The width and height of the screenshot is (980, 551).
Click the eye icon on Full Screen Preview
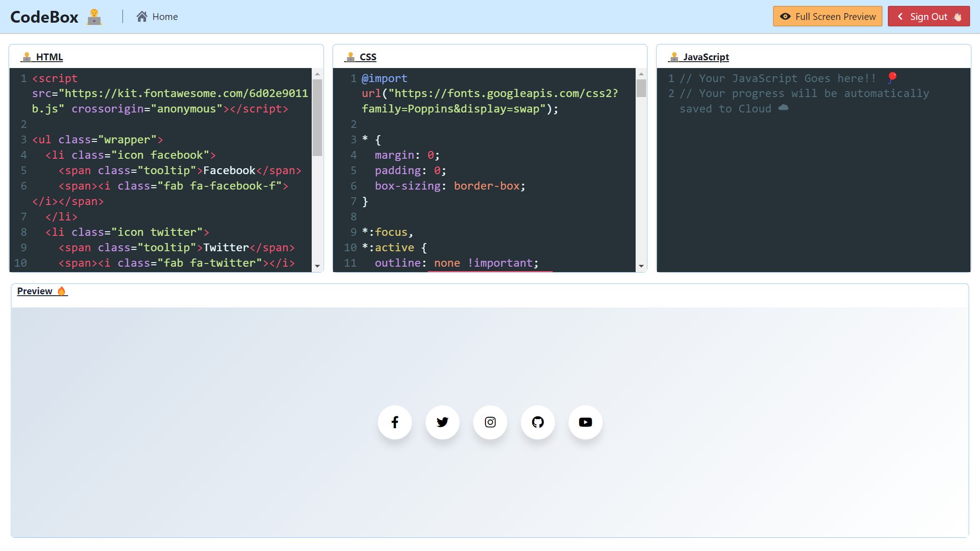(x=785, y=17)
